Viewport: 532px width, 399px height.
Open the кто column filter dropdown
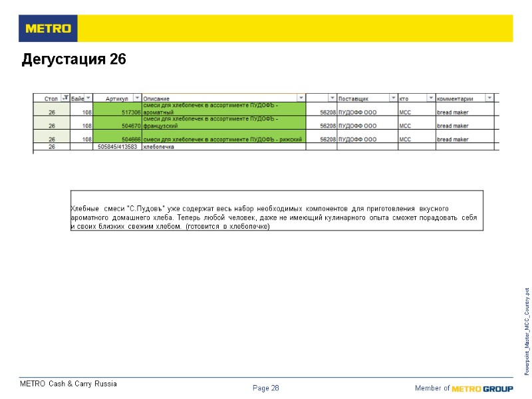(431, 98)
